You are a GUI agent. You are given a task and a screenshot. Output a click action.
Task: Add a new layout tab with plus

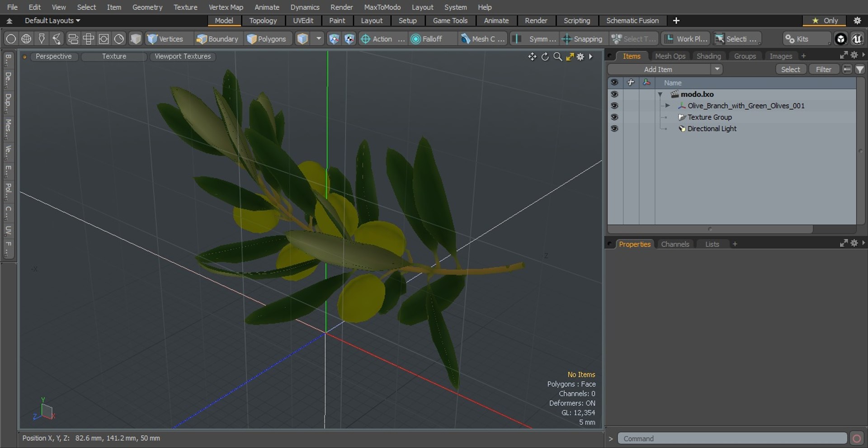(x=676, y=21)
